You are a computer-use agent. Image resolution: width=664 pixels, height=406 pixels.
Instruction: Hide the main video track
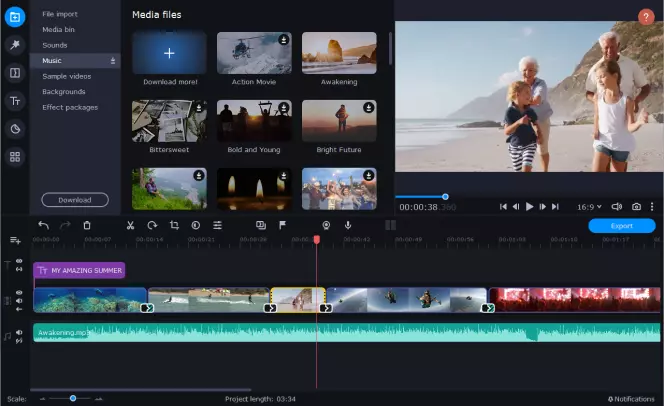point(19,293)
